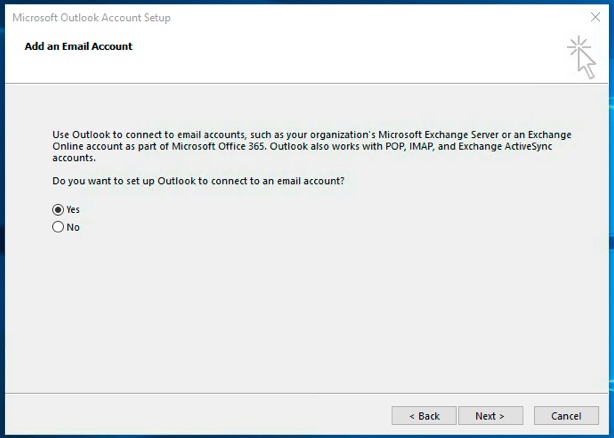
Task: Click the "Microsoft Exchange Server" text in description
Action: pyautogui.click(x=439, y=135)
